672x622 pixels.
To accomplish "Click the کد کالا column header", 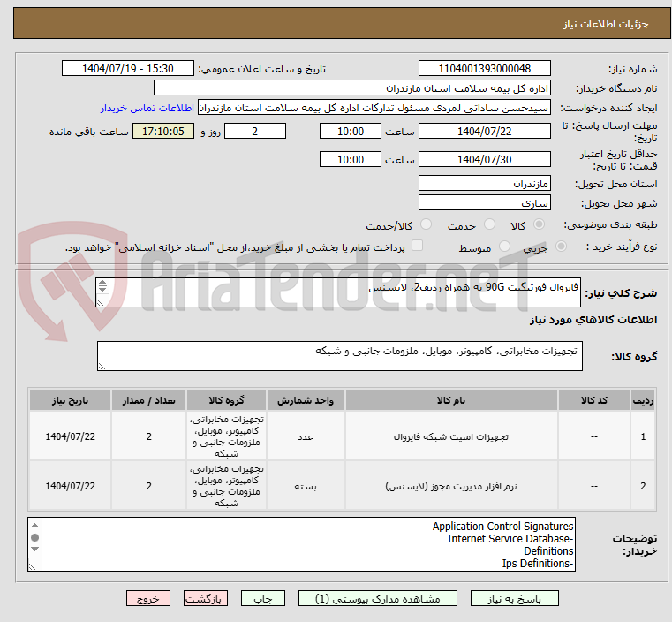I will 594,400.
